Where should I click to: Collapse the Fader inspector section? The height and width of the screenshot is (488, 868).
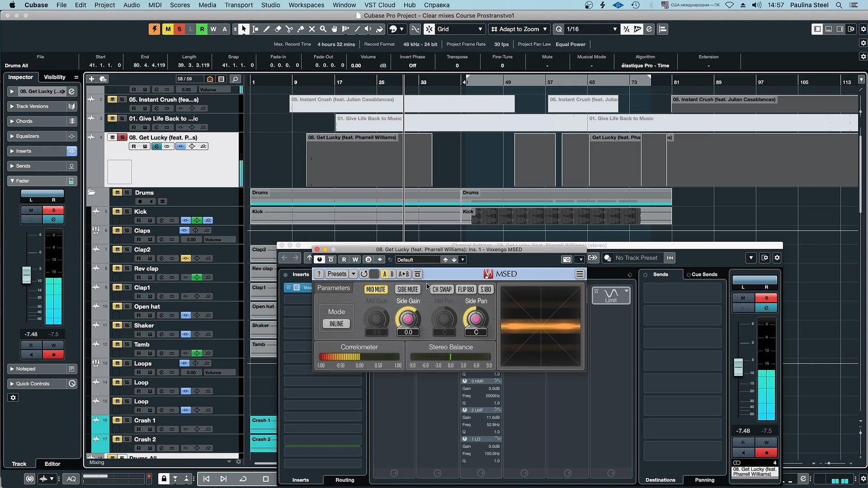click(x=43, y=181)
